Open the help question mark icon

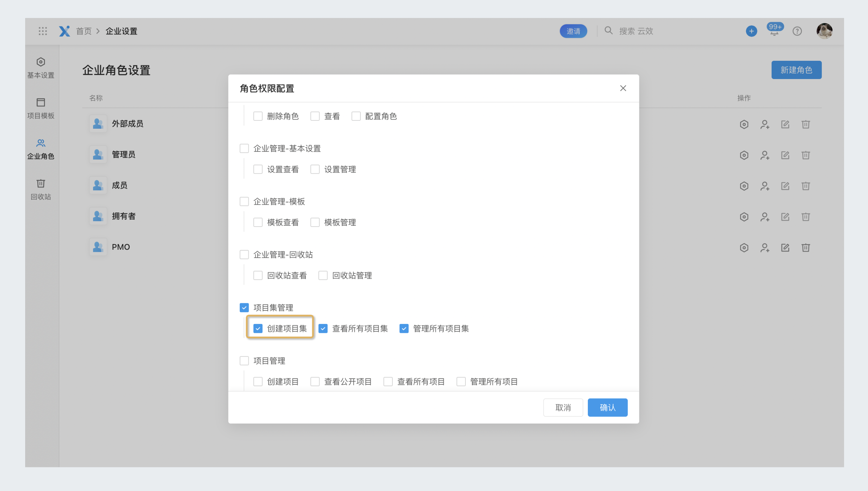[x=797, y=31]
